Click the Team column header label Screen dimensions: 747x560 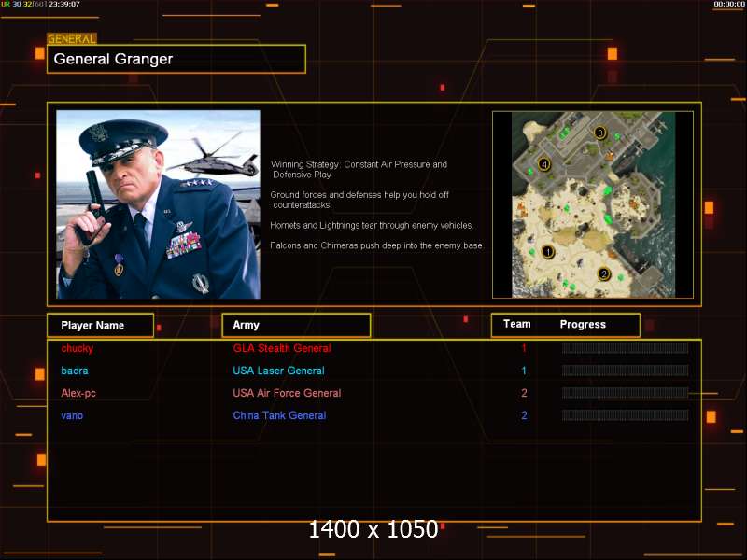pos(517,324)
